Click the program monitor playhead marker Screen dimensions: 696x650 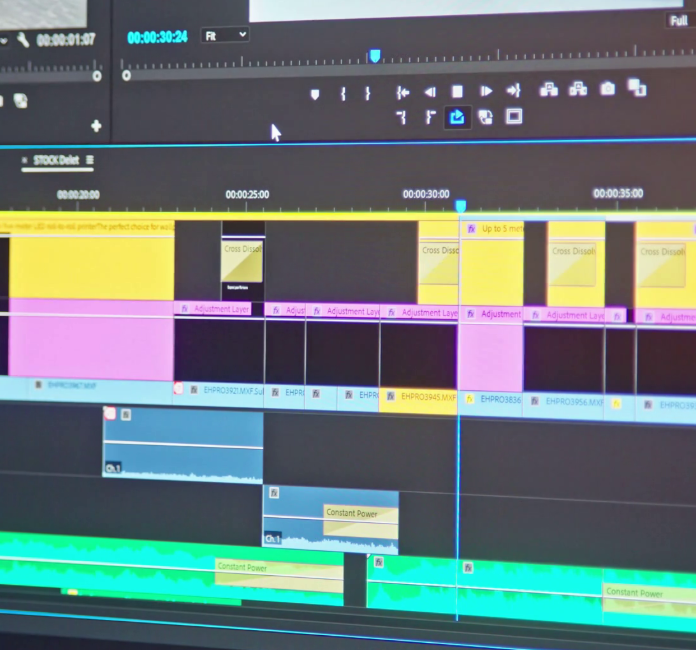tap(375, 56)
